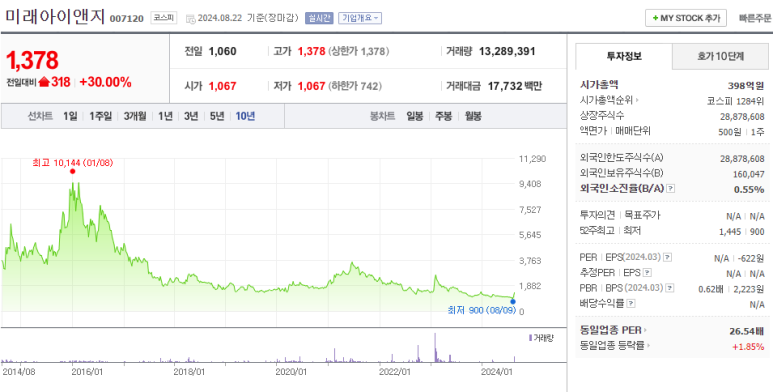
Task: Switch to the 호가10단계 tab
Action: click(720, 56)
